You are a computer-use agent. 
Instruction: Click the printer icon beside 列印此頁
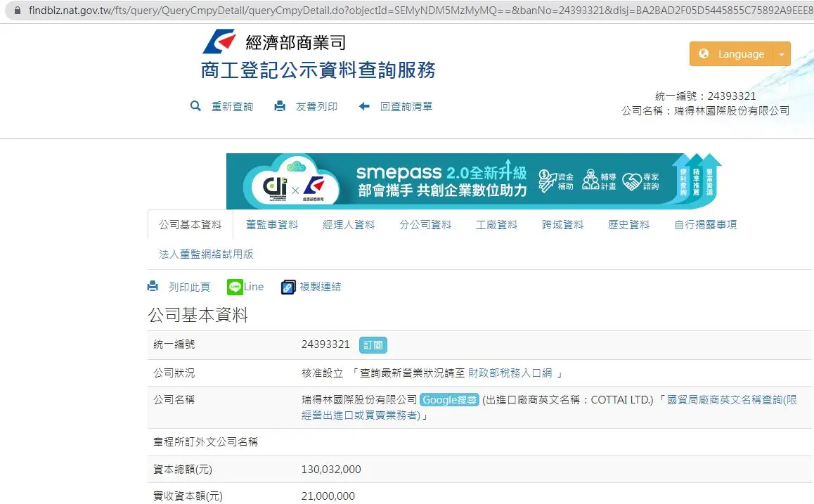coord(153,286)
